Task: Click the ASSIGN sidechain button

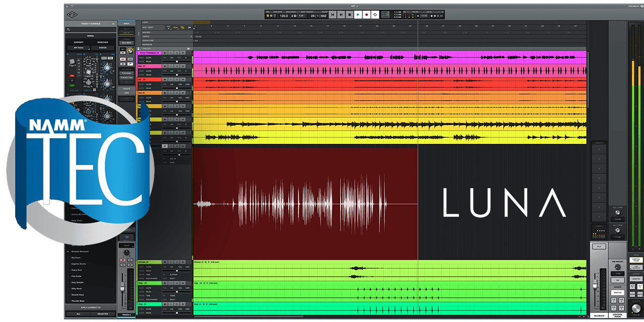Action: [x=103, y=48]
